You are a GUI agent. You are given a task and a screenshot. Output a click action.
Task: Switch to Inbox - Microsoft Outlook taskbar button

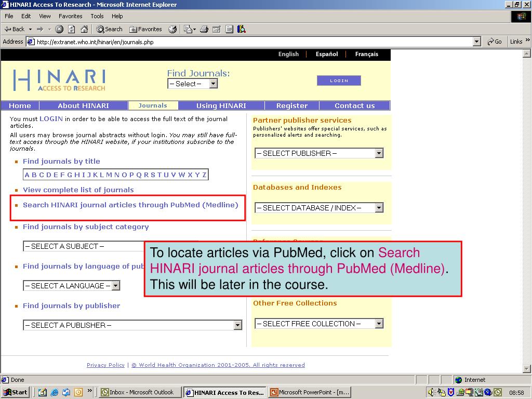click(140, 393)
